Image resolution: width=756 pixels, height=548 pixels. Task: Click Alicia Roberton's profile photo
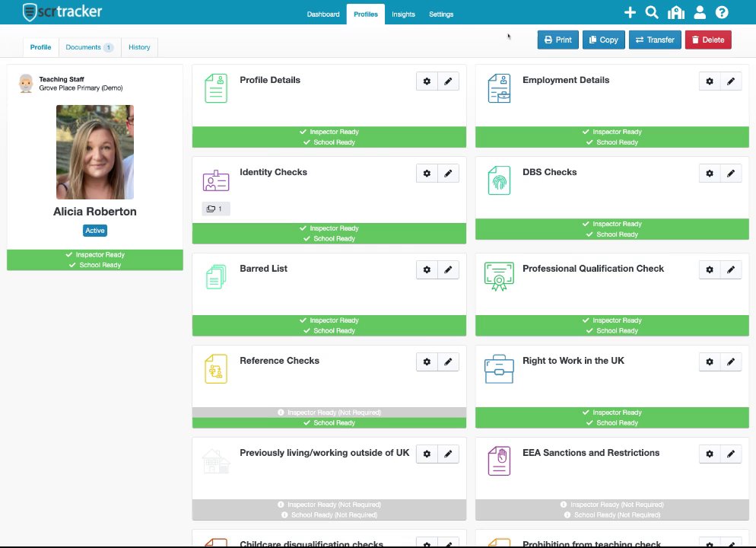pos(95,152)
